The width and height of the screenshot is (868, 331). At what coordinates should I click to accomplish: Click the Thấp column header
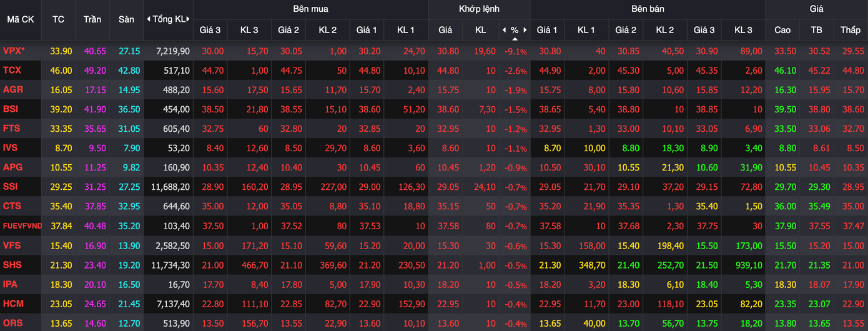point(850,30)
